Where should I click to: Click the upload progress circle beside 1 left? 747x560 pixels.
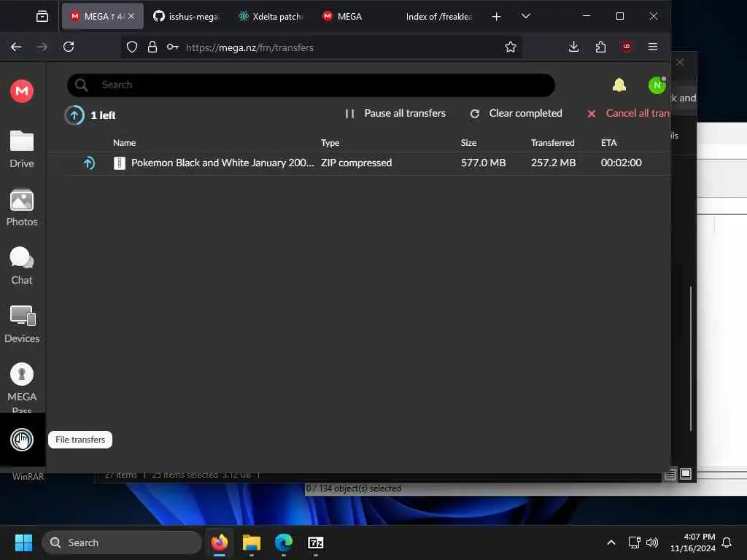coord(74,115)
